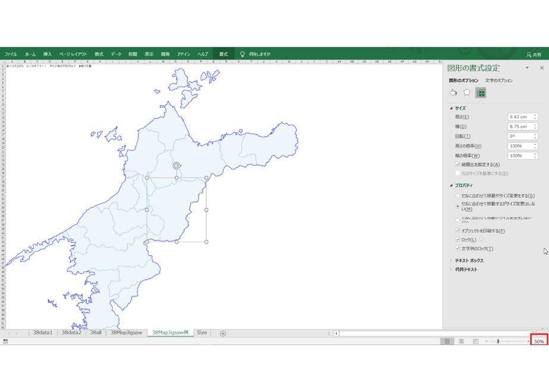Click the zoom slider thumb
Screen dimensions: 549x392
(498, 342)
